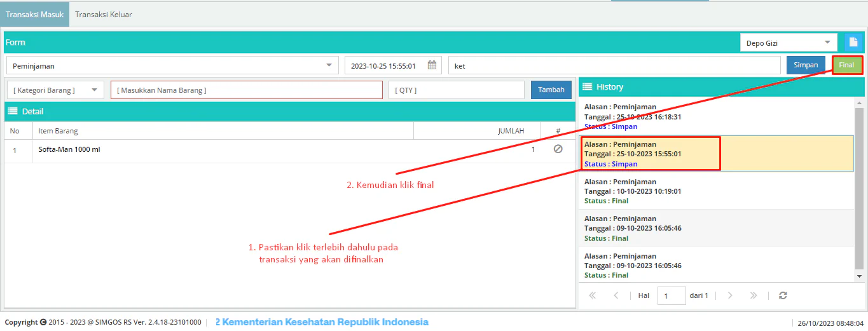
Task: Click the cancel icon for Softa-Man row
Action: coord(558,149)
